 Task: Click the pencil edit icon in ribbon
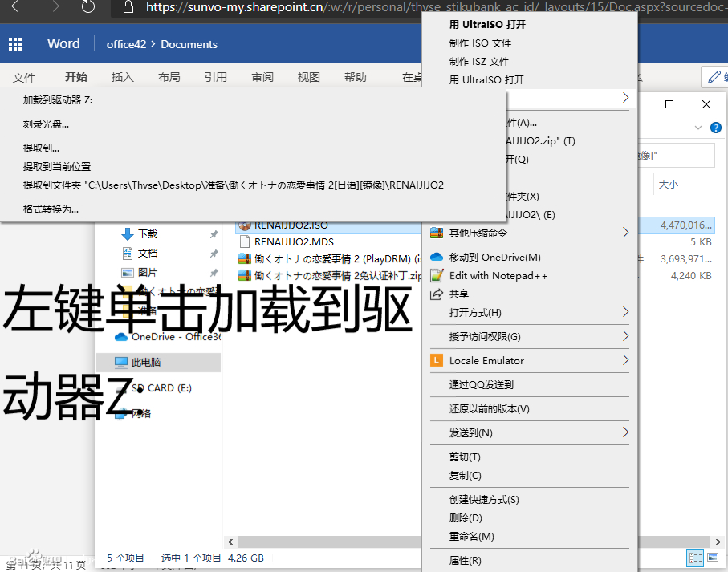tap(714, 77)
